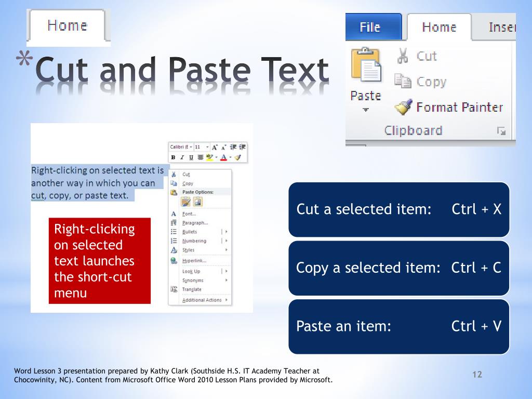Click Bullets in the context menu

point(195,232)
